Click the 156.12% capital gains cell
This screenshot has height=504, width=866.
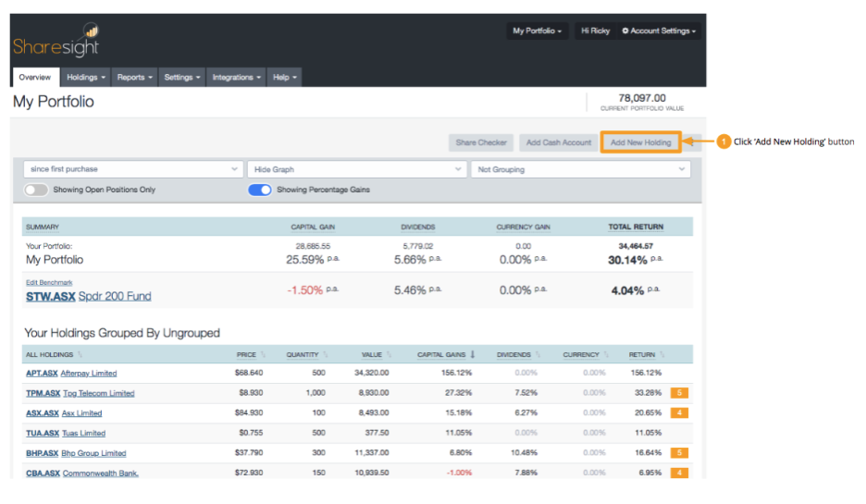(456, 374)
